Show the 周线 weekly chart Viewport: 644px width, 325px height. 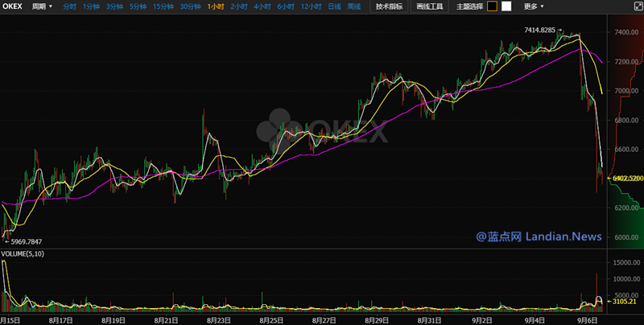354,6
